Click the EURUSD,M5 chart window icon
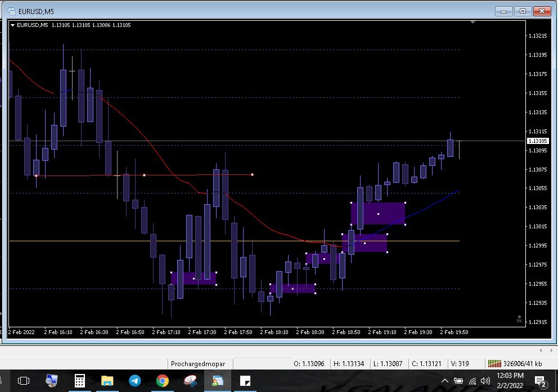The width and height of the screenshot is (558, 392). [x=12, y=11]
